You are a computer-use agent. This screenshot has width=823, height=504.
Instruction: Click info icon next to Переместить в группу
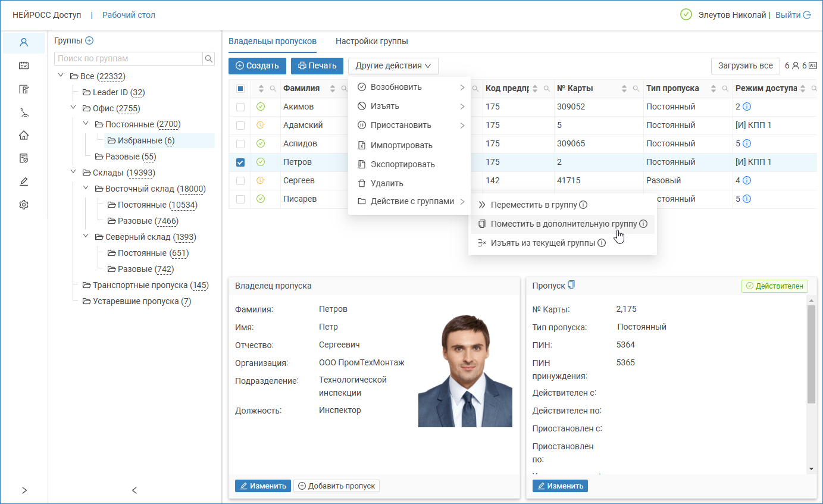point(583,205)
